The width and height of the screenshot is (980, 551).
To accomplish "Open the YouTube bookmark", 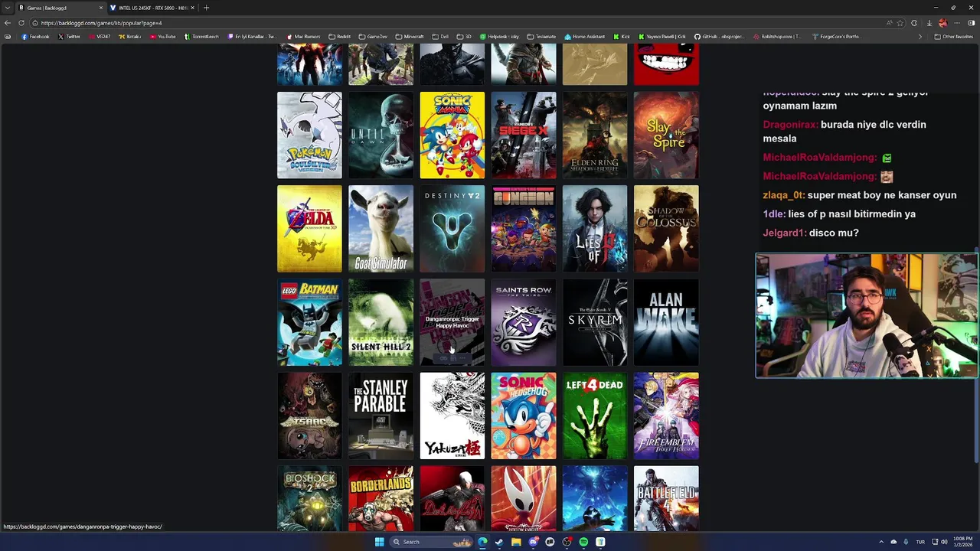I will [163, 37].
